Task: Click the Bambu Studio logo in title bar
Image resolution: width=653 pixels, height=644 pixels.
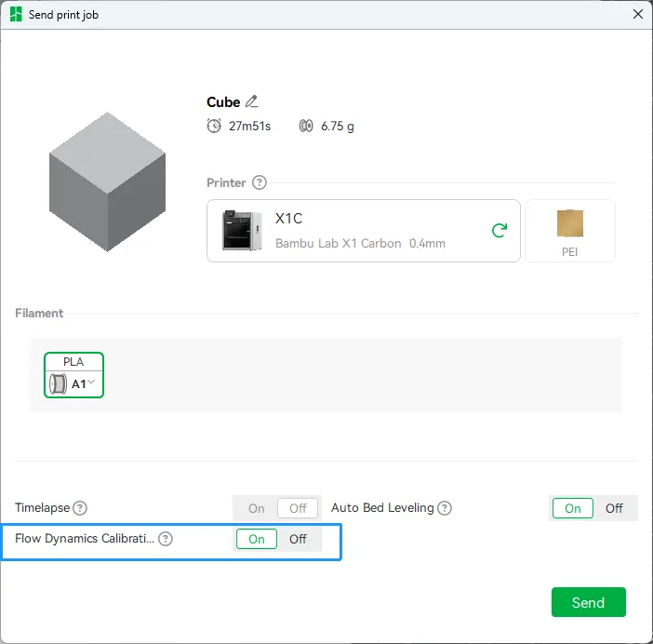Action: pyautogui.click(x=16, y=15)
